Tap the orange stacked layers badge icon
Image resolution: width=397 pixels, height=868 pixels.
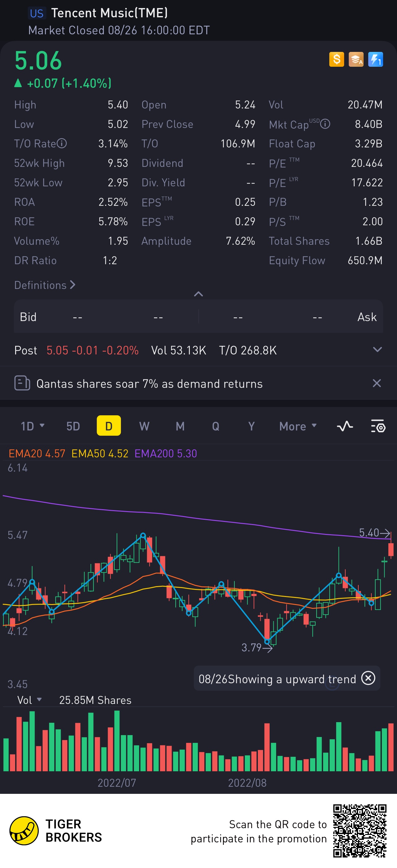tap(356, 59)
